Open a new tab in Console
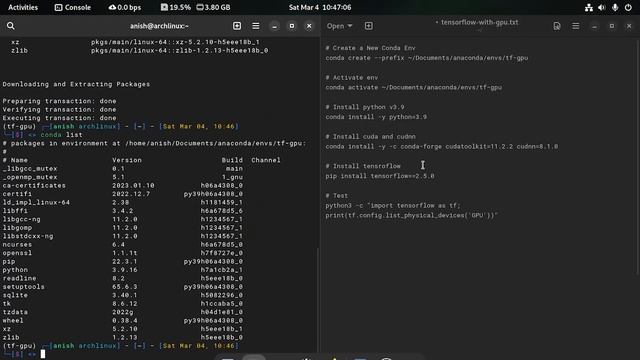Image resolution: width=640 pixels, height=360 pixels. coord(237,26)
